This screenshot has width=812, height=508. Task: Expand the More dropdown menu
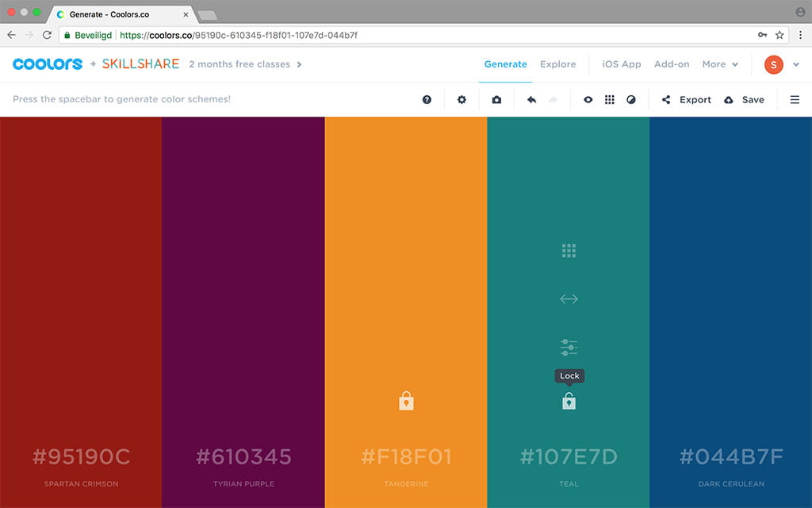pyautogui.click(x=720, y=64)
